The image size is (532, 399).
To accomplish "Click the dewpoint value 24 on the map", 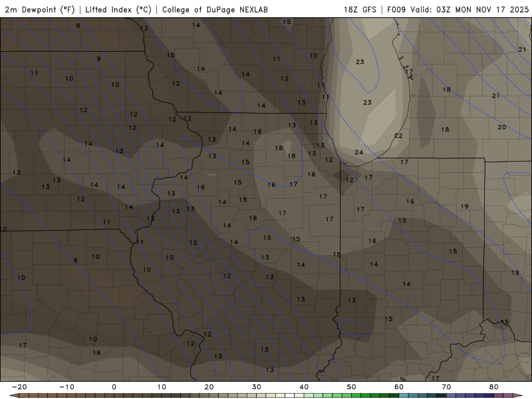I will [x=359, y=152].
